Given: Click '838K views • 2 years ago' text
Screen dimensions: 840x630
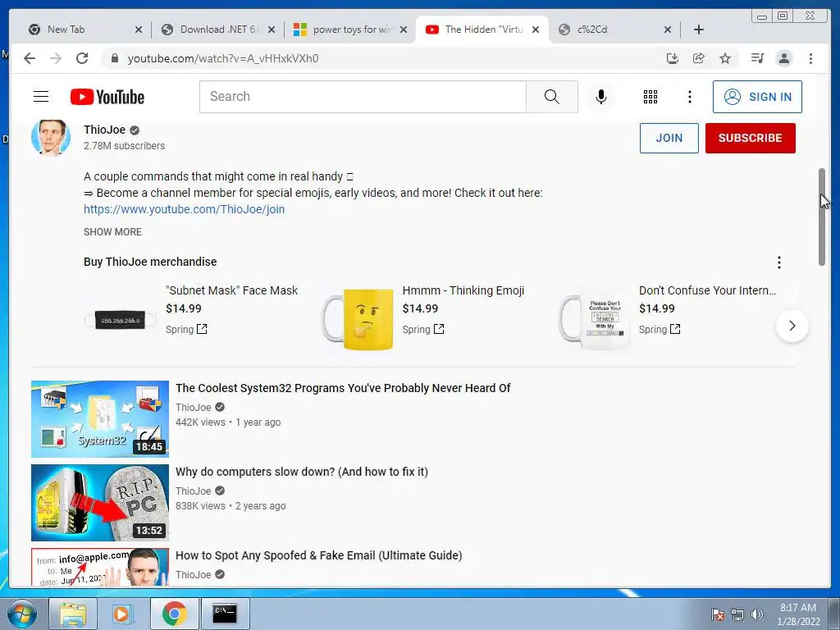Looking at the screenshot, I should click(x=231, y=505).
